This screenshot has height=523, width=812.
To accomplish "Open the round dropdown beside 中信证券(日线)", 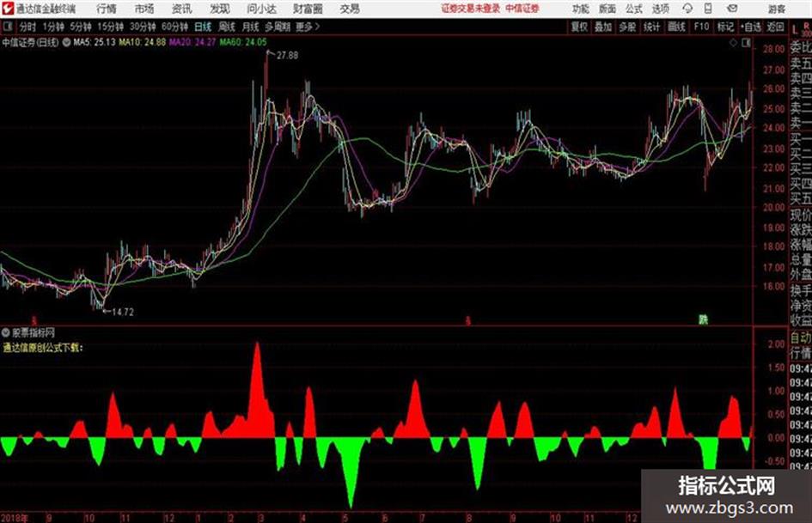I will (66, 42).
